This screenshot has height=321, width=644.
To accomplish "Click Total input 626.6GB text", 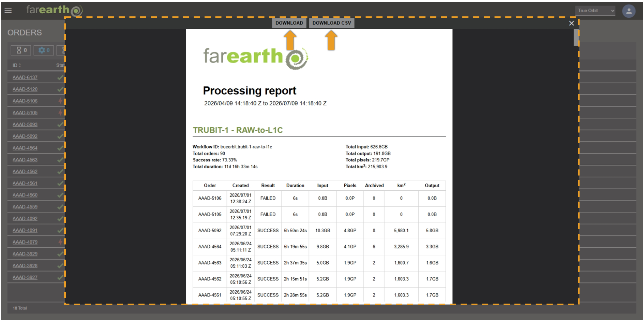I will pyautogui.click(x=366, y=147).
